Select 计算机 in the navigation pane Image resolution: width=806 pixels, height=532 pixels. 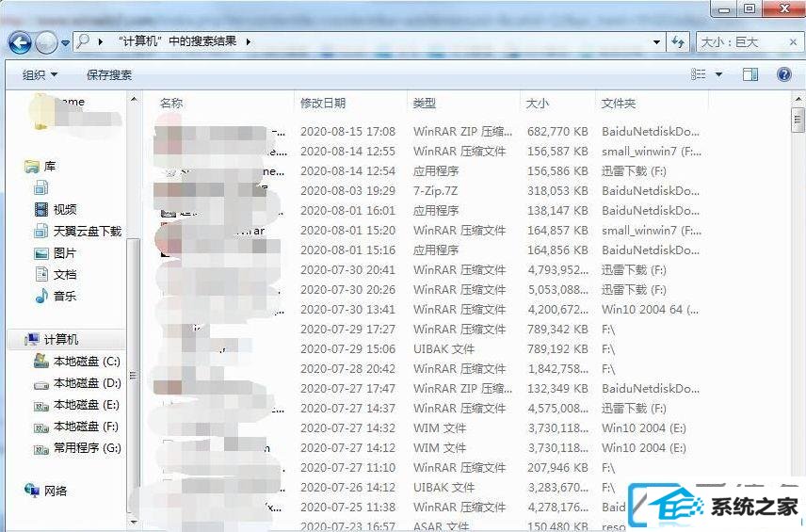point(60,339)
